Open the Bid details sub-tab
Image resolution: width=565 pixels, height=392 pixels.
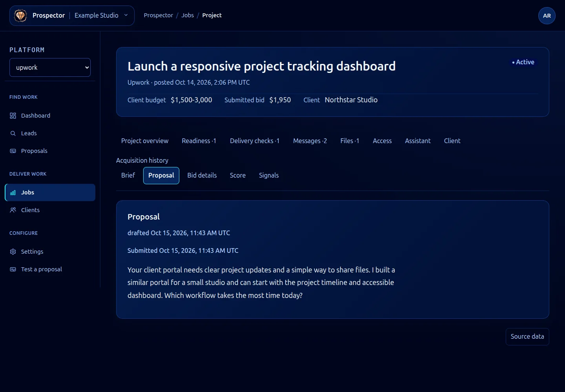coord(202,175)
